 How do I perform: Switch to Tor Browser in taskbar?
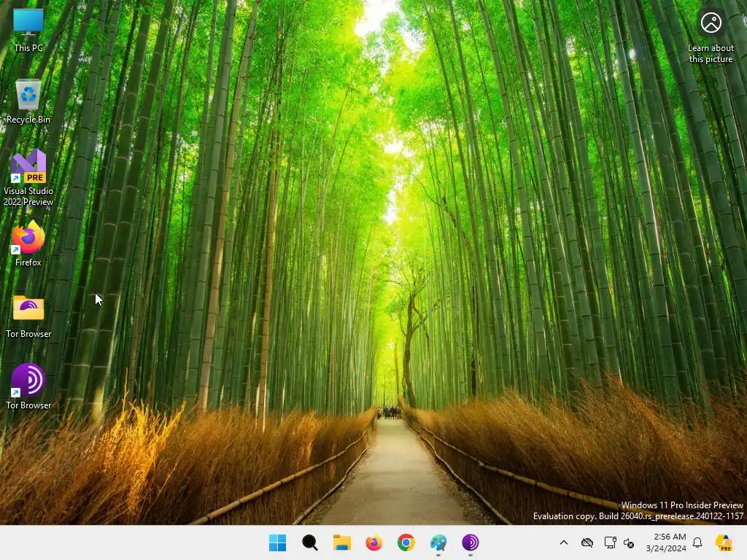point(471,542)
